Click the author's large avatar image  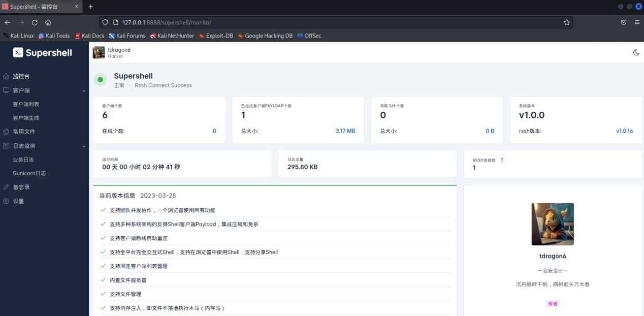tap(553, 225)
